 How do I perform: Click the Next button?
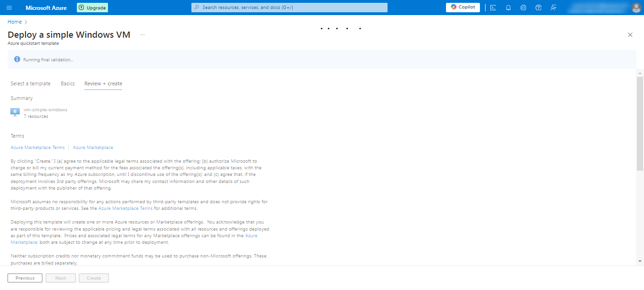click(61, 278)
